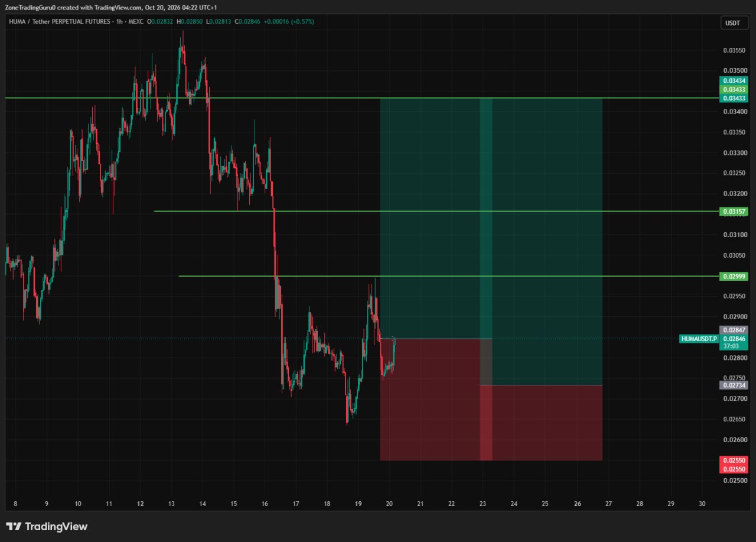The height and width of the screenshot is (542, 756).
Task: Click the close value C0.02846
Action: point(247,21)
